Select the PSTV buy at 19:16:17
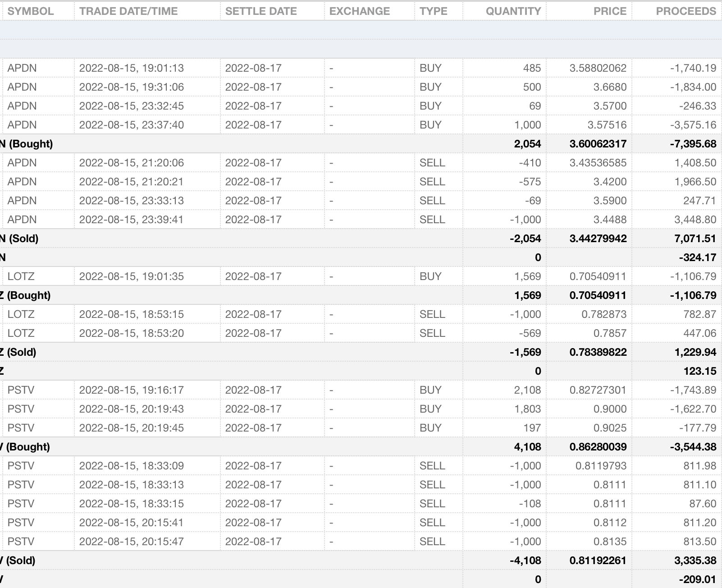Image resolution: width=722 pixels, height=588 pixels. pyautogui.click(x=131, y=390)
